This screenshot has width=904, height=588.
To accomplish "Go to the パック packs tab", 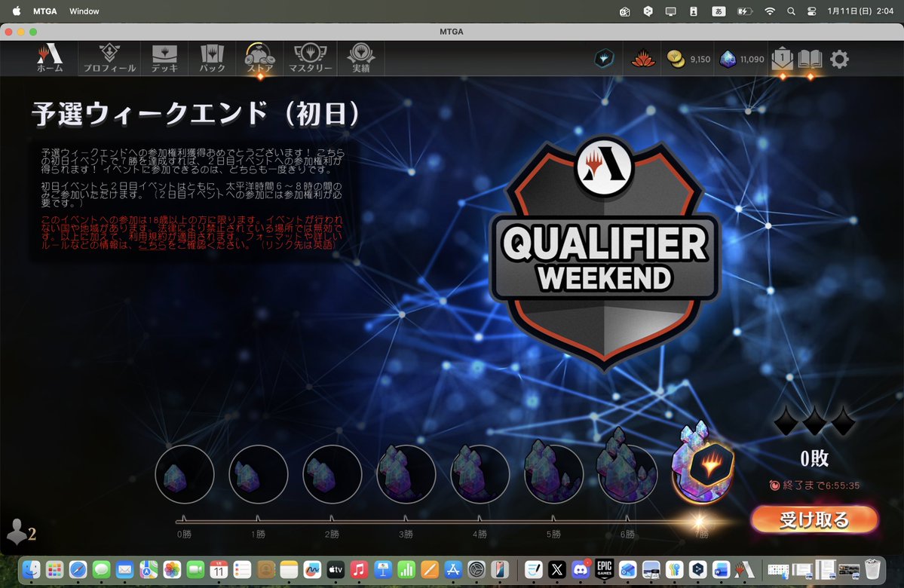I will coord(212,58).
